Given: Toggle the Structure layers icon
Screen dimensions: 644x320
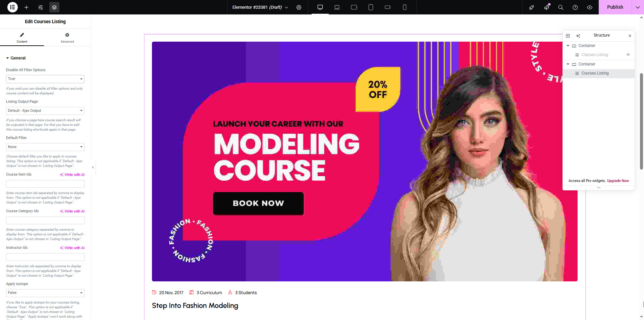Looking at the screenshot, I should pyautogui.click(x=54, y=7).
